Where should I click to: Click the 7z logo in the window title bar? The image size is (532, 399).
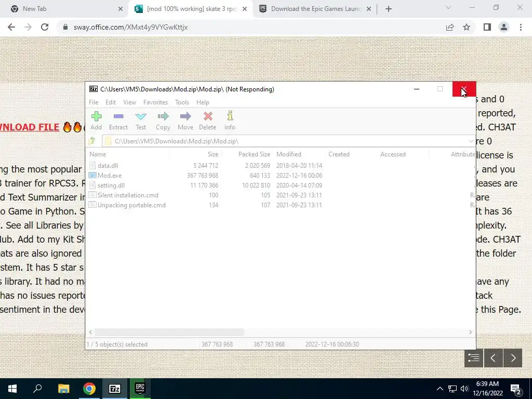94,89
